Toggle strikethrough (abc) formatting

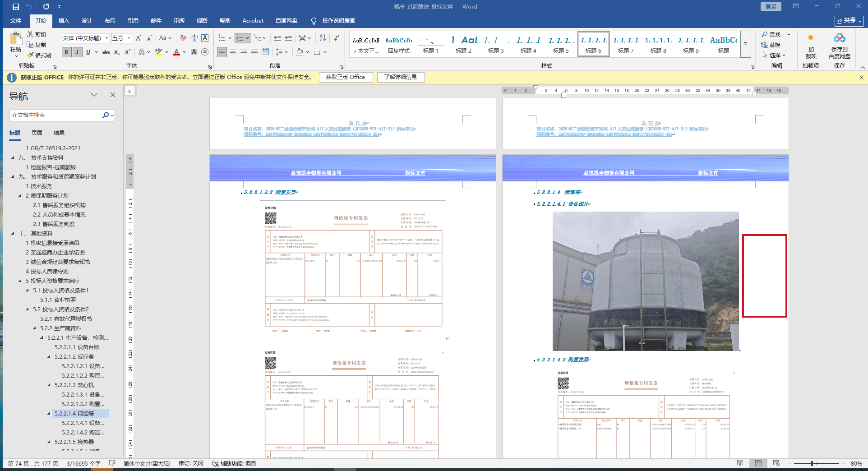(106, 52)
